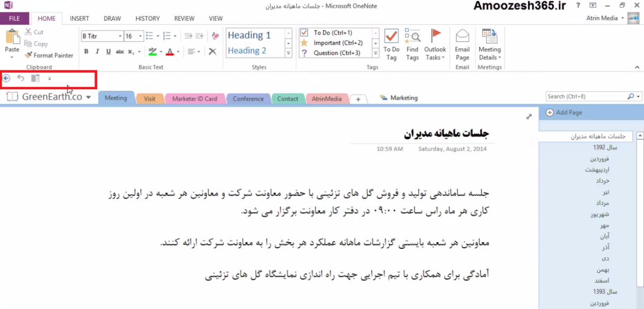Open Email Page from the ribbon

click(x=462, y=45)
